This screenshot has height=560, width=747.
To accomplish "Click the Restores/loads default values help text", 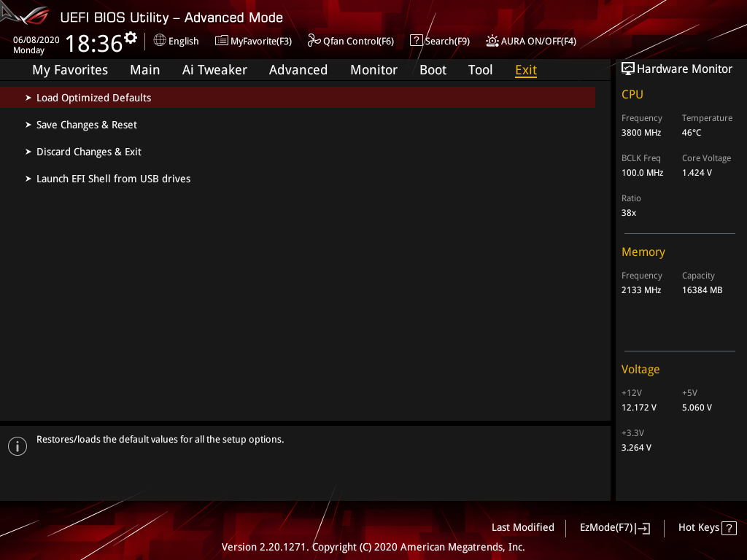I will (x=160, y=440).
